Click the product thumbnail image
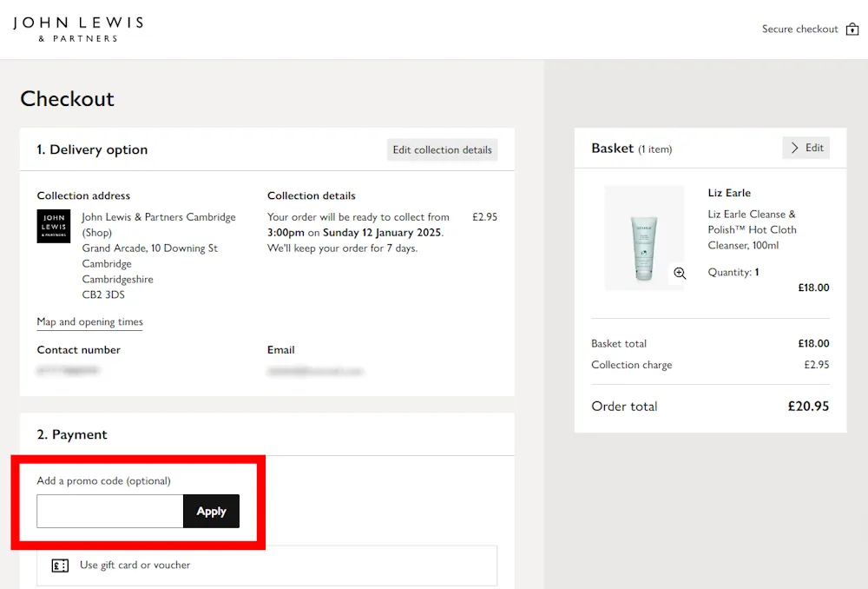This screenshot has width=868, height=589. (x=644, y=237)
